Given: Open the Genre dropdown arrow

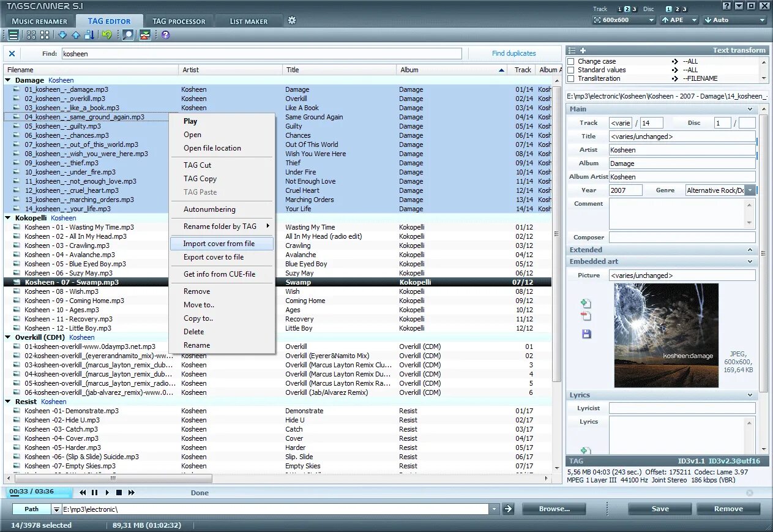Looking at the screenshot, I should pyautogui.click(x=750, y=190).
